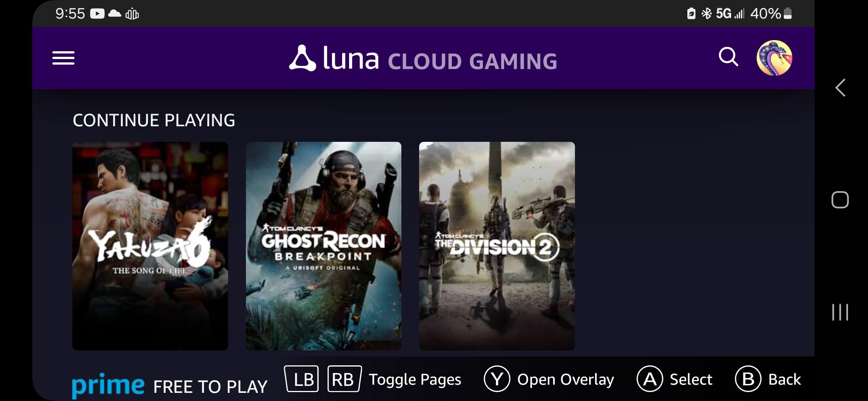Resume Yakuza 6 The Song of Life
868x401 pixels.
[x=150, y=246]
